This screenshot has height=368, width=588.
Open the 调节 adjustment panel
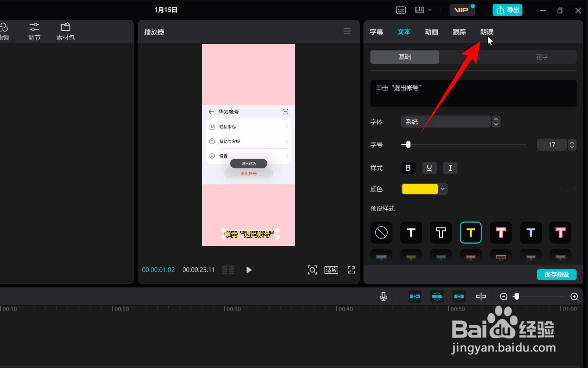34,32
